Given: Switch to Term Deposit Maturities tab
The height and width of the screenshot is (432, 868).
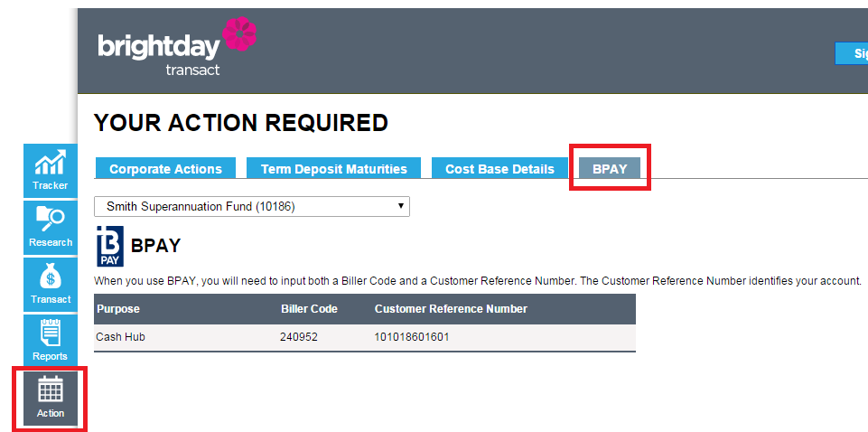Looking at the screenshot, I should pos(334,169).
